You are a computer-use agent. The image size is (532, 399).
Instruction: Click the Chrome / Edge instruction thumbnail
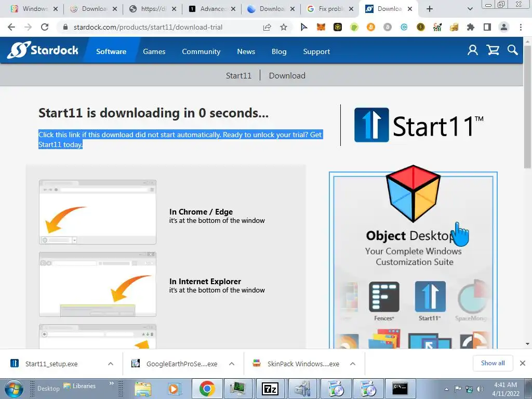(98, 212)
